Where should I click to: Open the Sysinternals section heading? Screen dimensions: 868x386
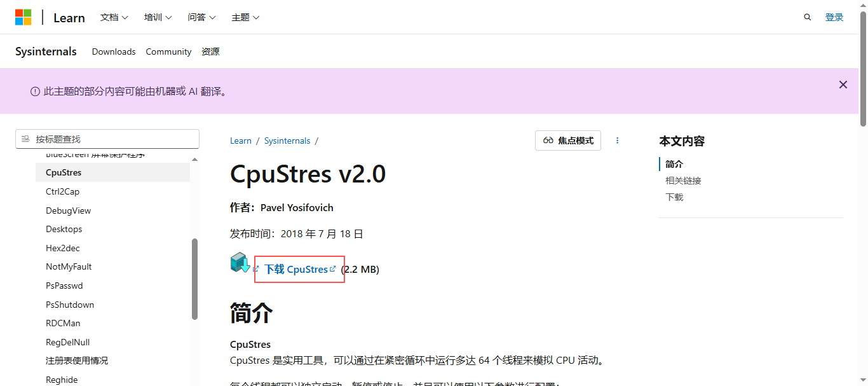click(x=46, y=52)
